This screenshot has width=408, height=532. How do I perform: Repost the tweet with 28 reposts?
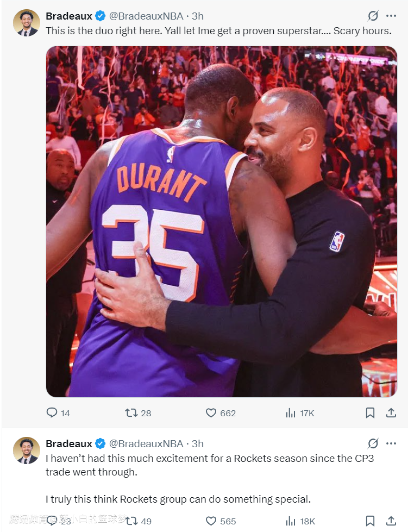(x=131, y=413)
